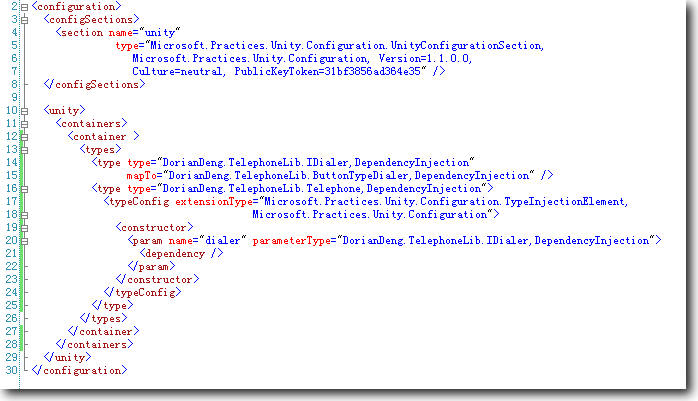Viewport: 698px width, 401px height.
Task: Click the IDialer text on line 14
Action: (x=329, y=162)
